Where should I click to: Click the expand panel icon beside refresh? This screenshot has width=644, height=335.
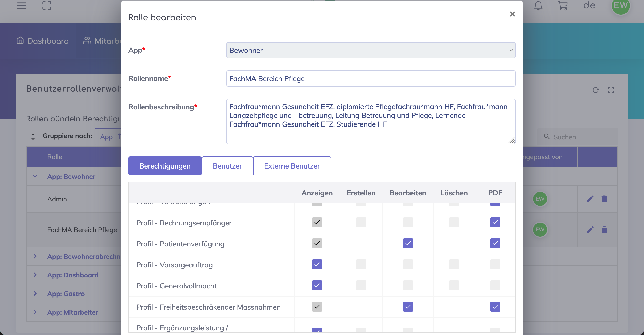pos(611,90)
